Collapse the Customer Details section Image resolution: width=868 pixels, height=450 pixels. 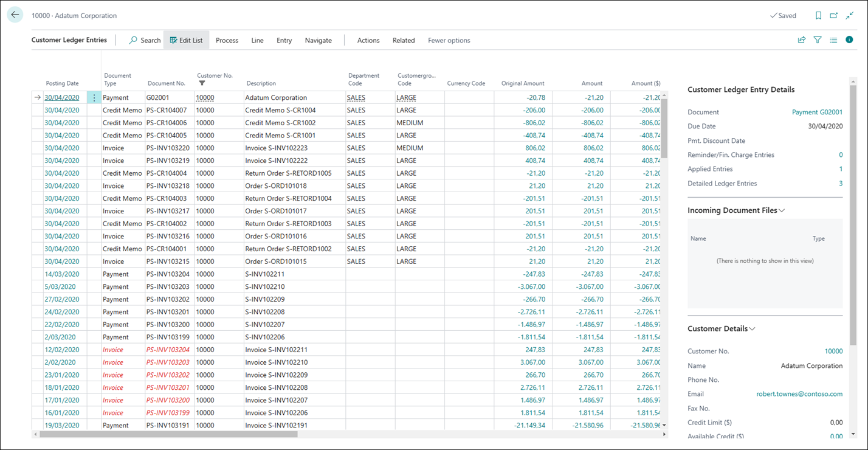(x=753, y=328)
